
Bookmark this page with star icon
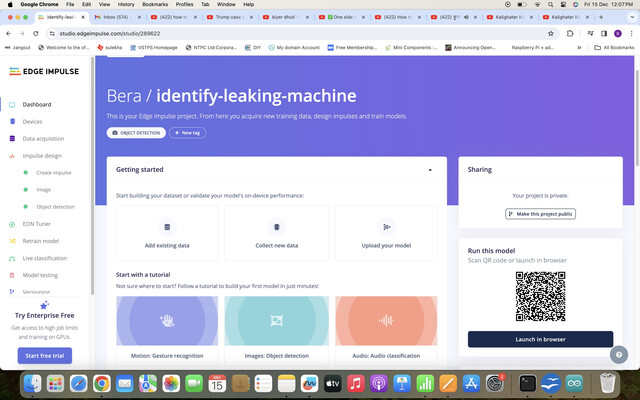(551, 33)
